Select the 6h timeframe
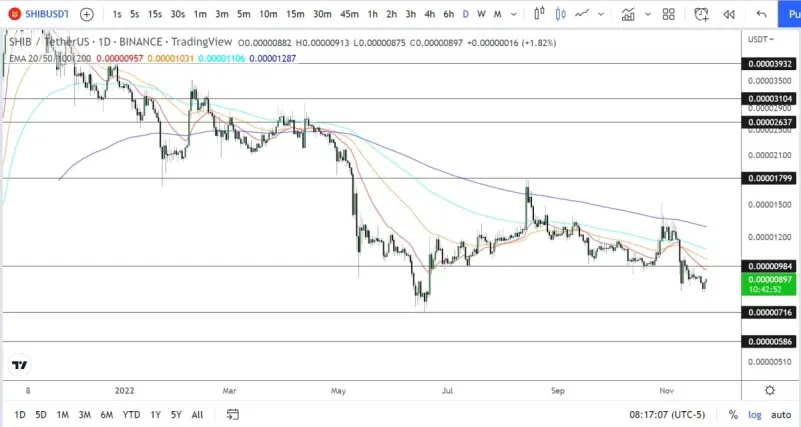The height and width of the screenshot is (427, 801). (x=449, y=14)
